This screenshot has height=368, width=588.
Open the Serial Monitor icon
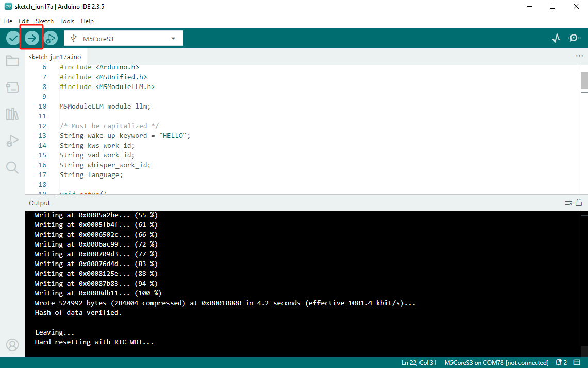point(574,38)
